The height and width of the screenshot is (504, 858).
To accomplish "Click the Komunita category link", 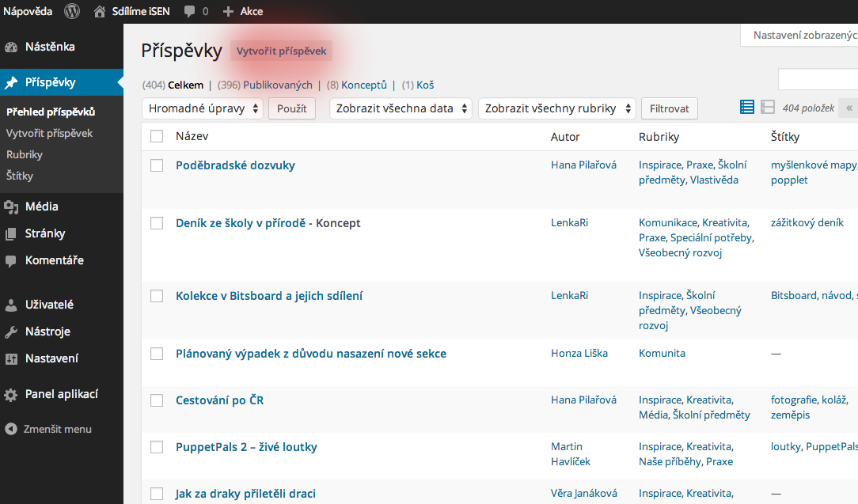I will pyautogui.click(x=662, y=354).
